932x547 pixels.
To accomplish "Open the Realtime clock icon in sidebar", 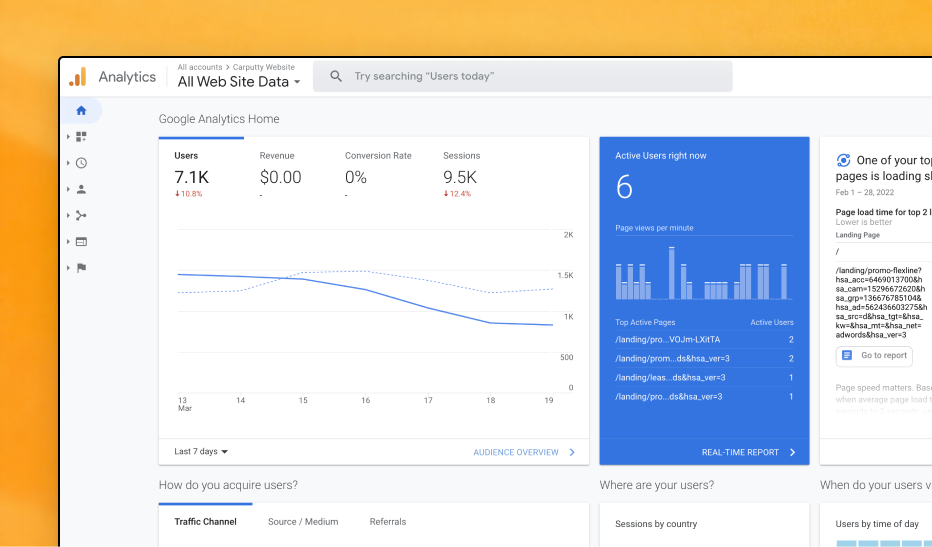I will (x=81, y=163).
